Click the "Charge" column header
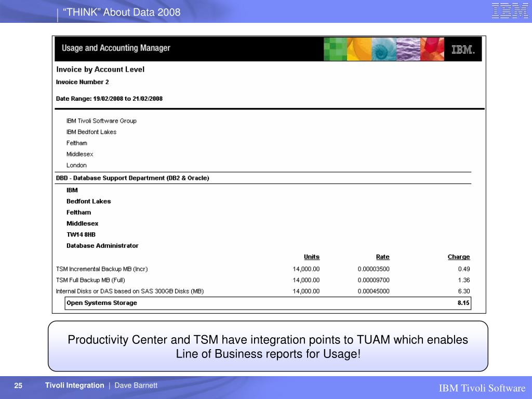 459,257
